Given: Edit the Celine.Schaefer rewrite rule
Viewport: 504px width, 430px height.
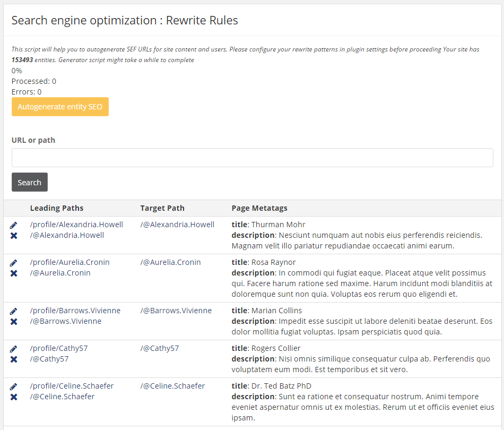Looking at the screenshot, I should coord(13,386).
